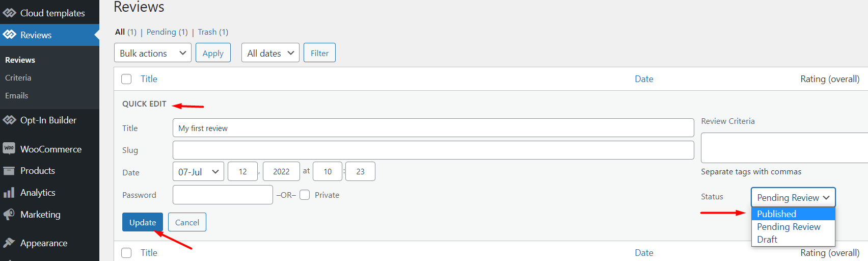Click the Appearance paintbrush icon
Viewport: 868px width, 261px height.
pyautogui.click(x=9, y=243)
